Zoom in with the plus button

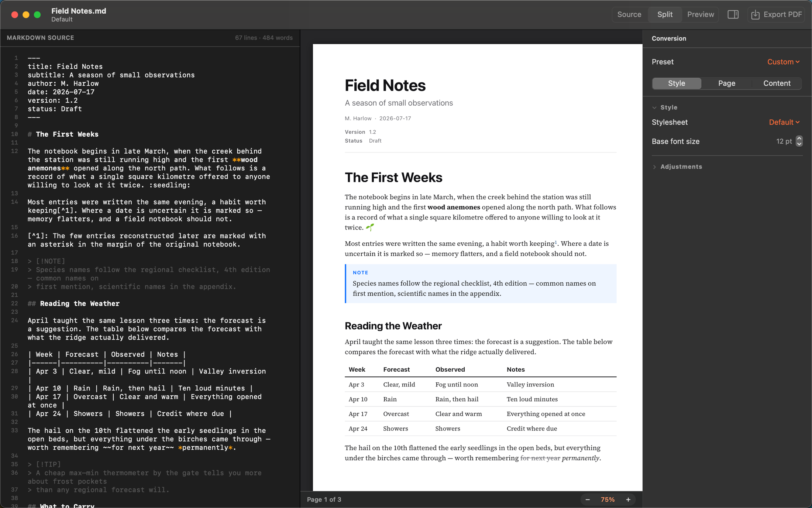pyautogui.click(x=628, y=500)
